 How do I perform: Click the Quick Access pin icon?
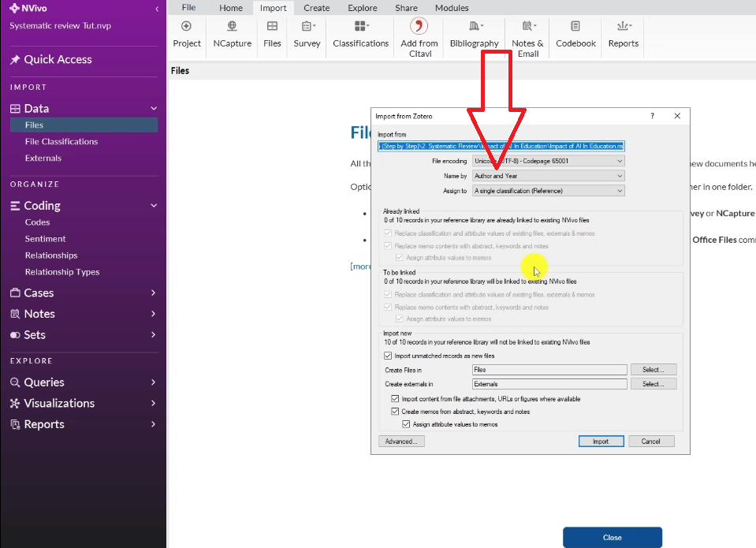pos(15,59)
